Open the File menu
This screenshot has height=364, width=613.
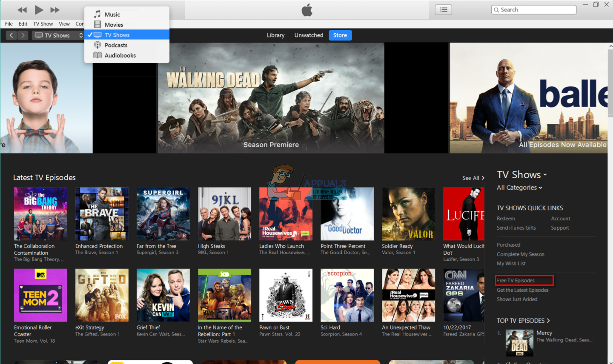point(9,24)
